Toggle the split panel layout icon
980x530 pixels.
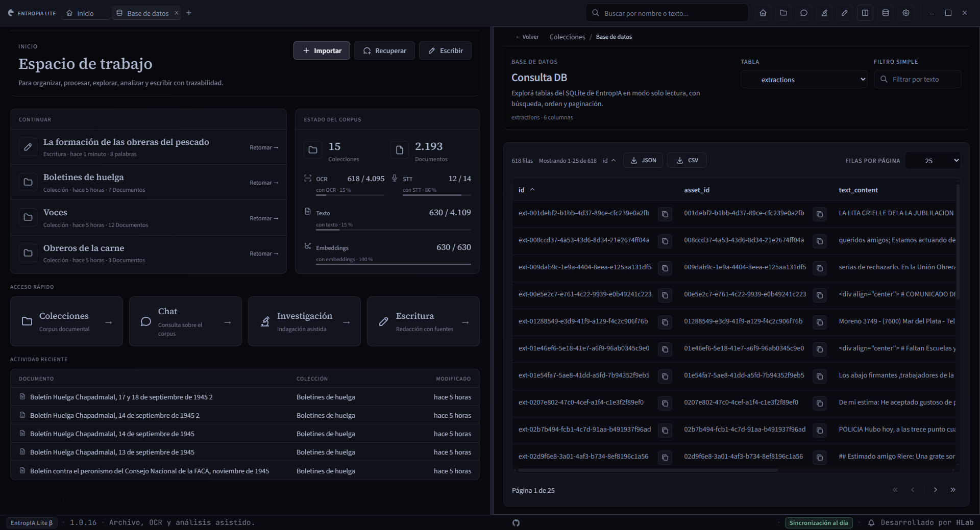[x=865, y=13]
